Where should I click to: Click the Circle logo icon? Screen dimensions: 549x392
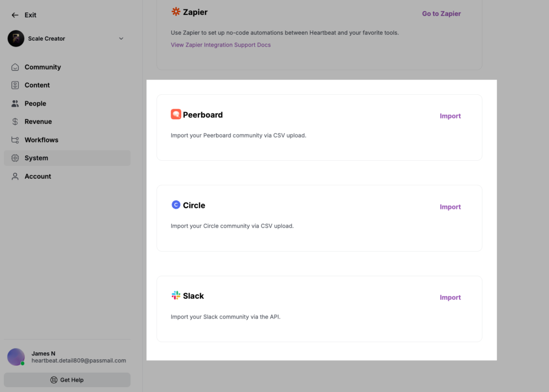tap(176, 205)
